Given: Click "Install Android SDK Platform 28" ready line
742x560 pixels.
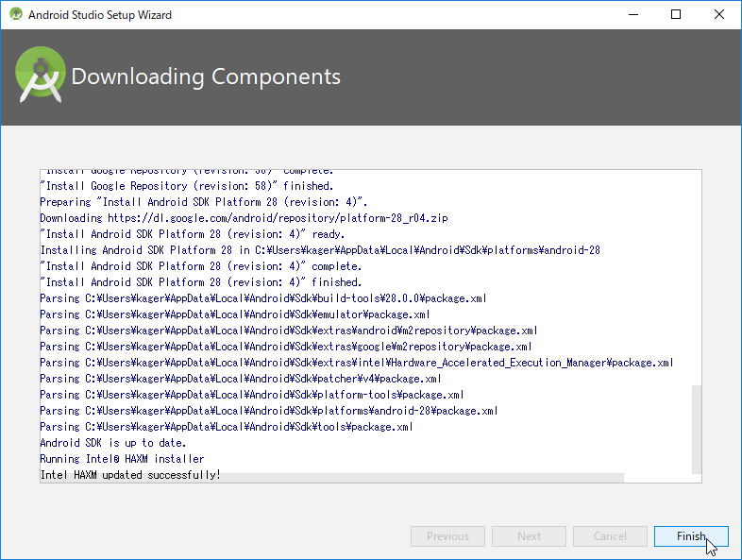Looking at the screenshot, I should click(x=193, y=234).
